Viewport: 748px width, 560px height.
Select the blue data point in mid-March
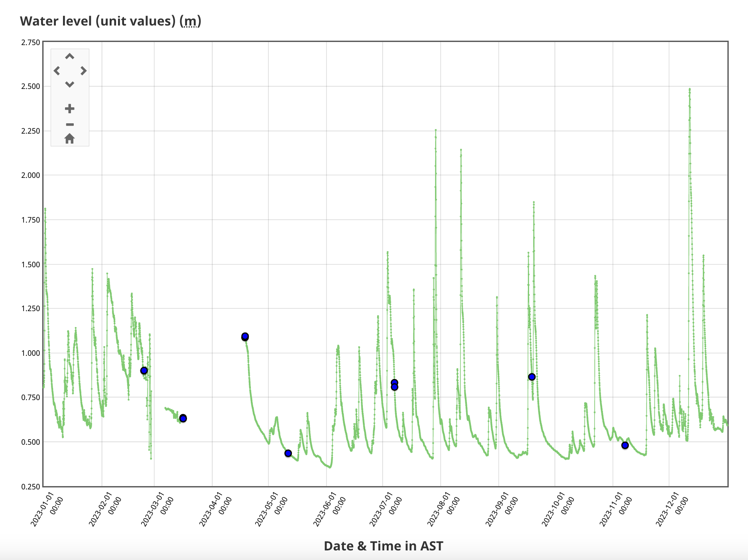click(x=183, y=418)
